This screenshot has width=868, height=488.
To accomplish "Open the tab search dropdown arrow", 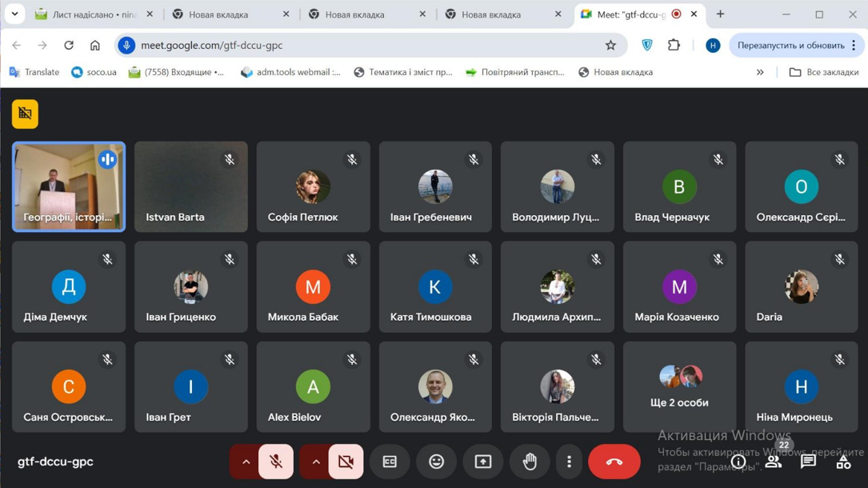I will pos(15,14).
